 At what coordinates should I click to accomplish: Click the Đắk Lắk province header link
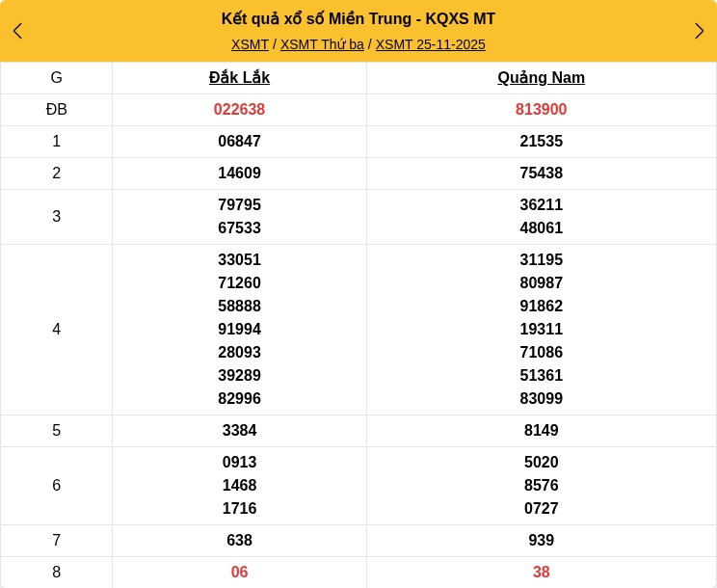(239, 78)
